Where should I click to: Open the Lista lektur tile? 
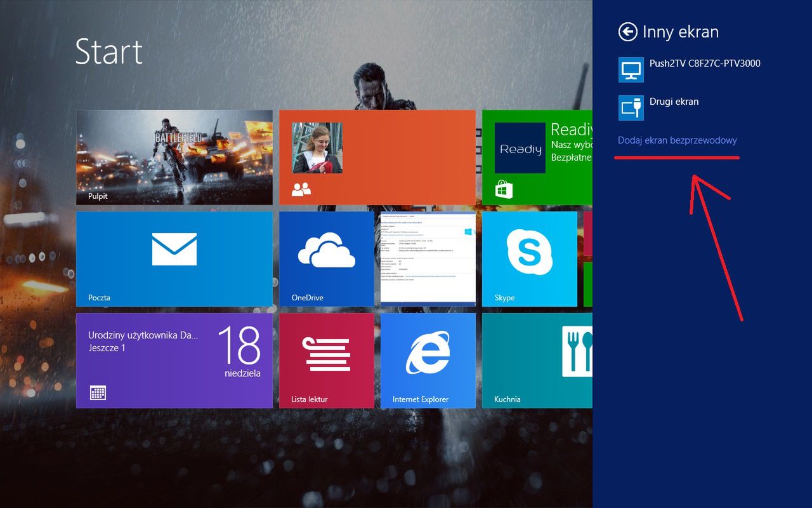327,361
